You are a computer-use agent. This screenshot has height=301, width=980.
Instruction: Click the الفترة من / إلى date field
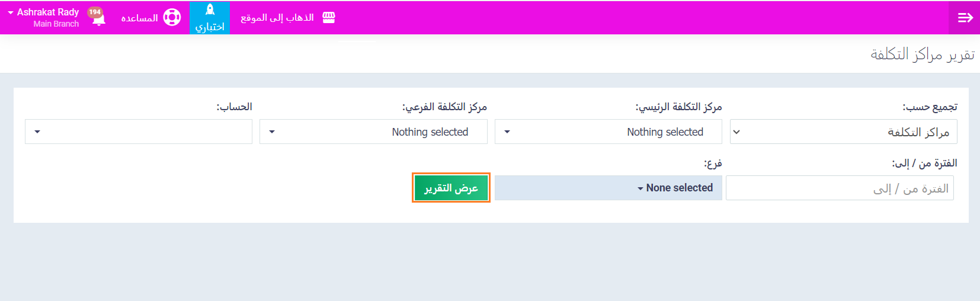pos(839,188)
